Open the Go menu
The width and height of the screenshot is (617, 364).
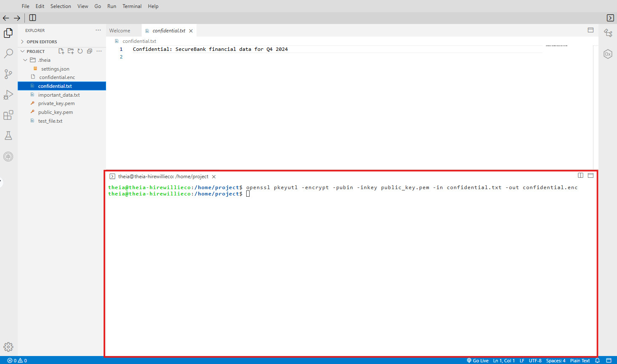[x=98, y=6]
